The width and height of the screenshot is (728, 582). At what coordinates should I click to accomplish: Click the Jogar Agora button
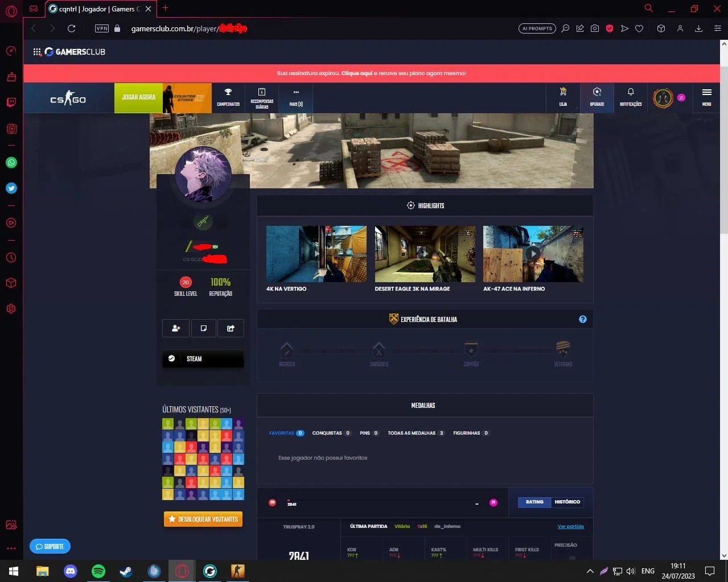pos(138,97)
